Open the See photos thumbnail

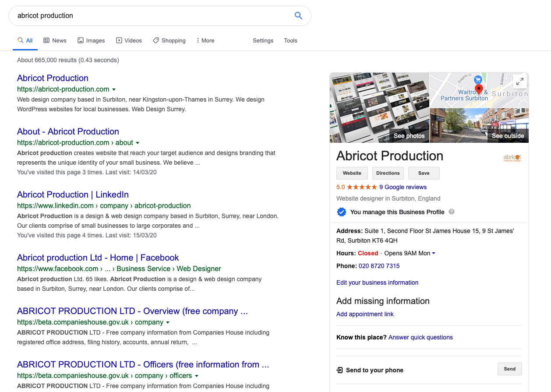(379, 108)
